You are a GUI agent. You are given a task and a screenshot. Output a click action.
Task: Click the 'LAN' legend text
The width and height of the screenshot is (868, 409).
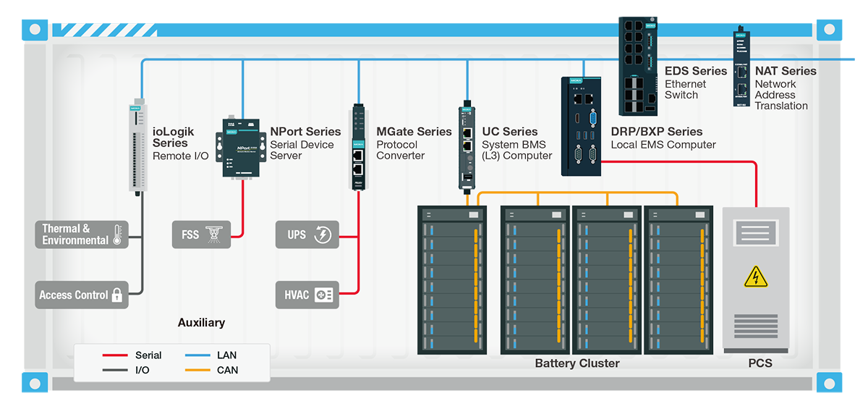226,355
